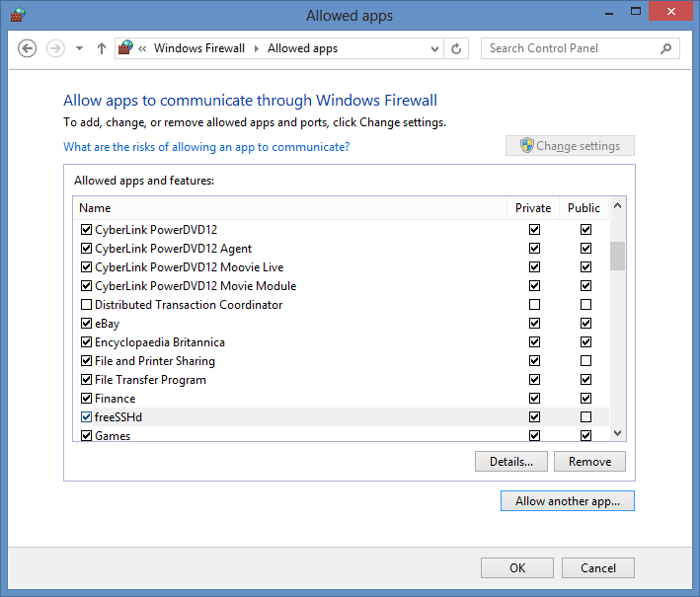Image resolution: width=700 pixels, height=597 pixels.
Task: Open the address bar history dropdown
Action: [434, 48]
